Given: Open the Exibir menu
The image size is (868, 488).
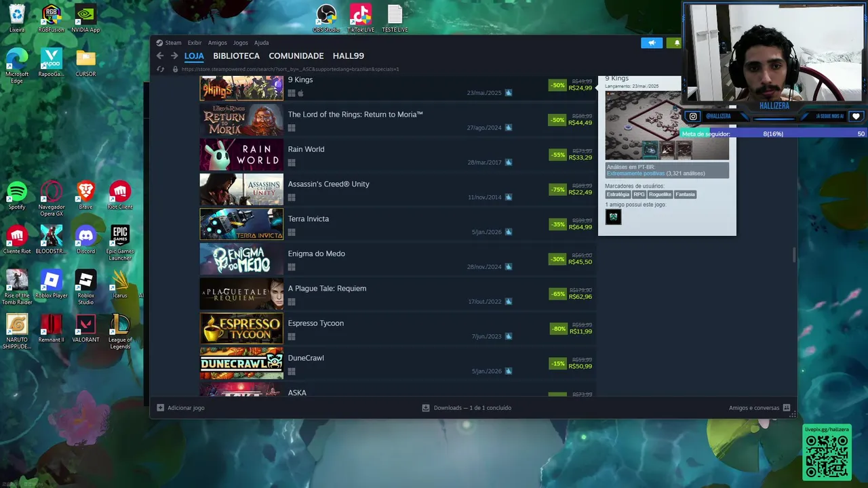Looking at the screenshot, I should click(195, 43).
